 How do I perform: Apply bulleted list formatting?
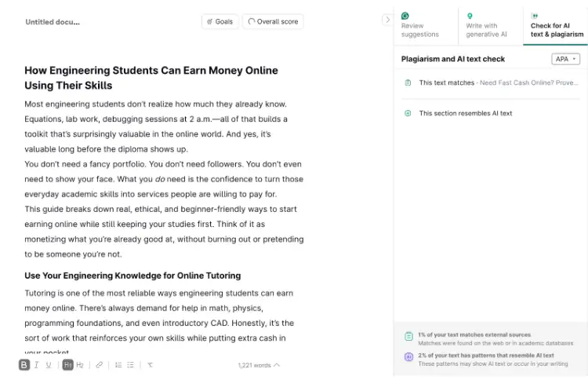[130, 365]
